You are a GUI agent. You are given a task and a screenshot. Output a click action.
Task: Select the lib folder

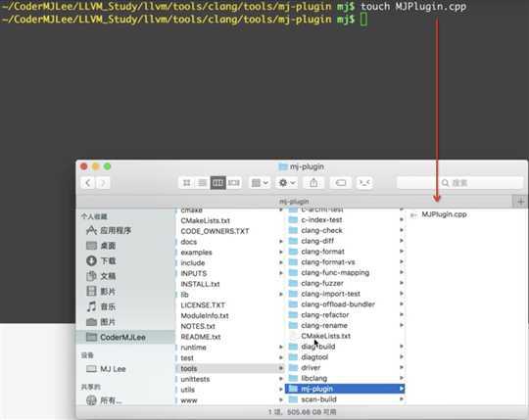[x=184, y=295]
